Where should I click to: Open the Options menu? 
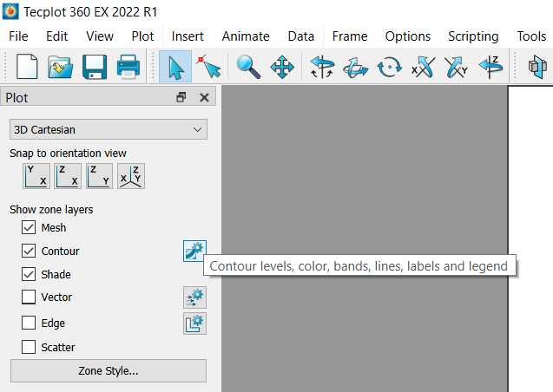[408, 36]
